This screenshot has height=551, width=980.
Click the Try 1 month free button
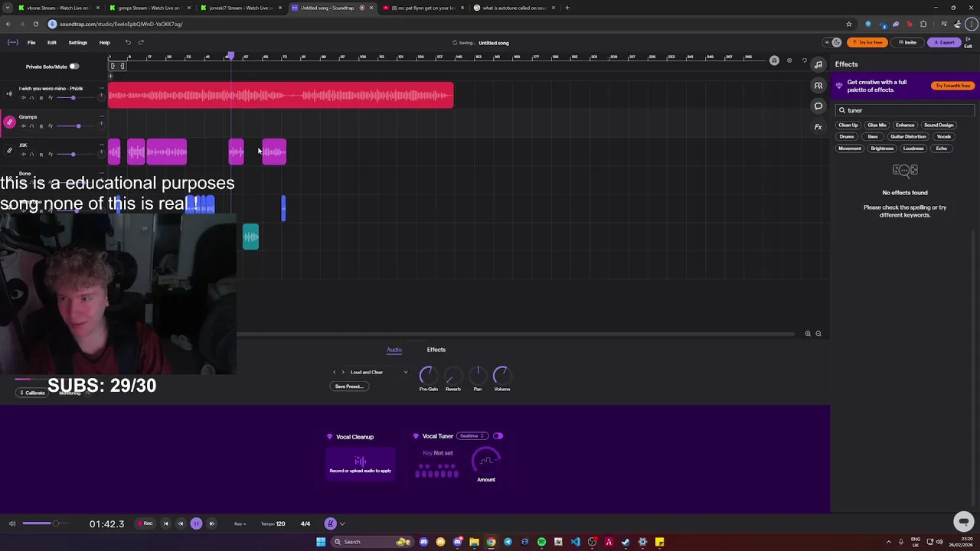(x=952, y=86)
